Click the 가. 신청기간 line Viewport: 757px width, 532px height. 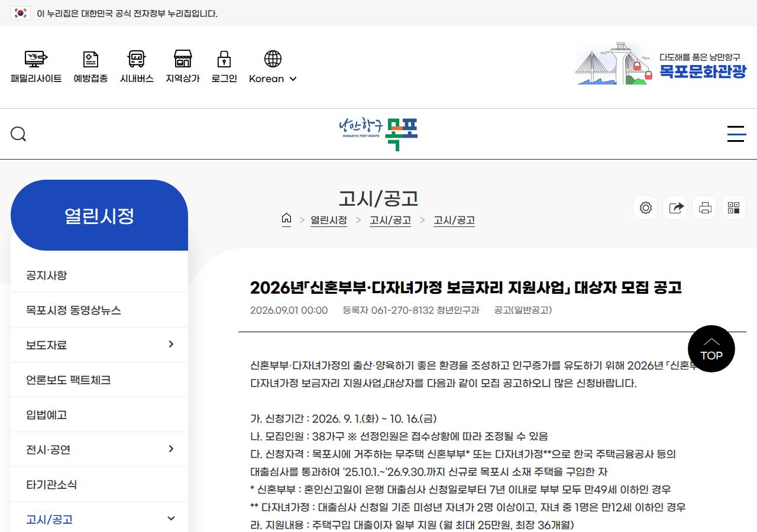coord(344,419)
